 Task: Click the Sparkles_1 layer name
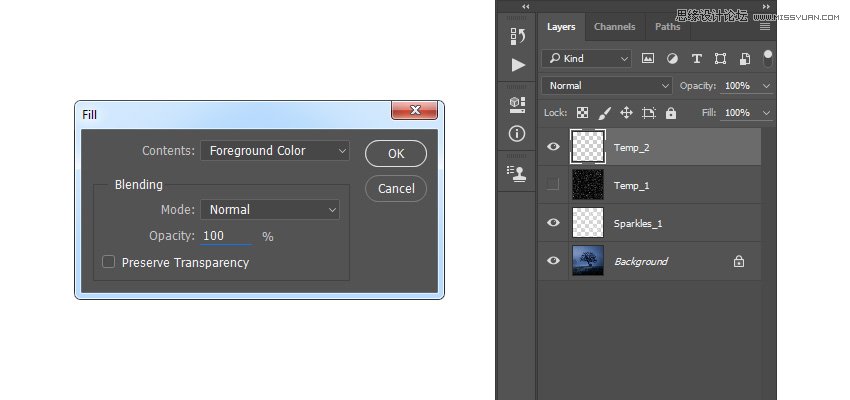[638, 223]
